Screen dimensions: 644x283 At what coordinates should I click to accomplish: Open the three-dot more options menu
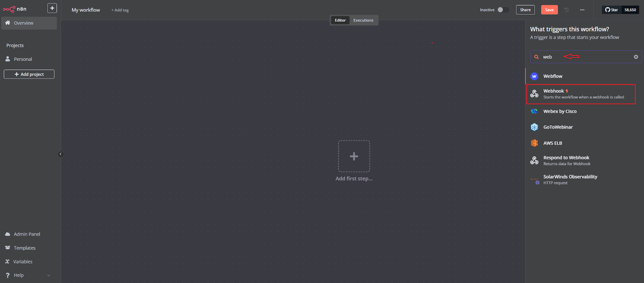point(582,10)
